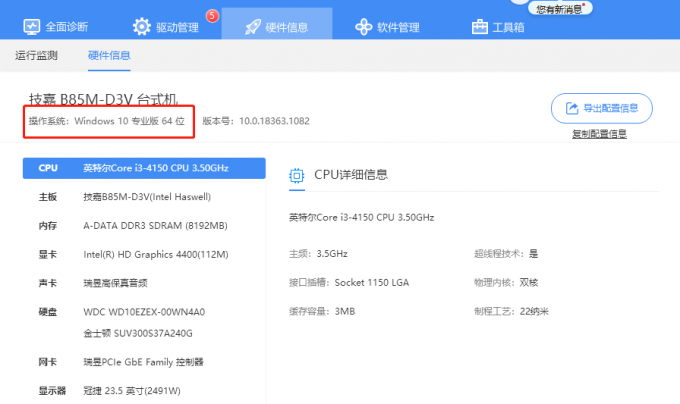Click the 硬件信息 rocket icon
The width and height of the screenshot is (680, 404).
(x=252, y=26)
